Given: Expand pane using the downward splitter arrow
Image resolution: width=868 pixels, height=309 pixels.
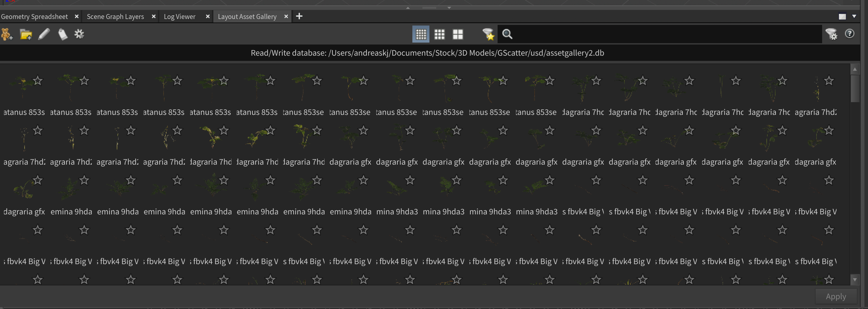Looking at the screenshot, I should tap(449, 8).
